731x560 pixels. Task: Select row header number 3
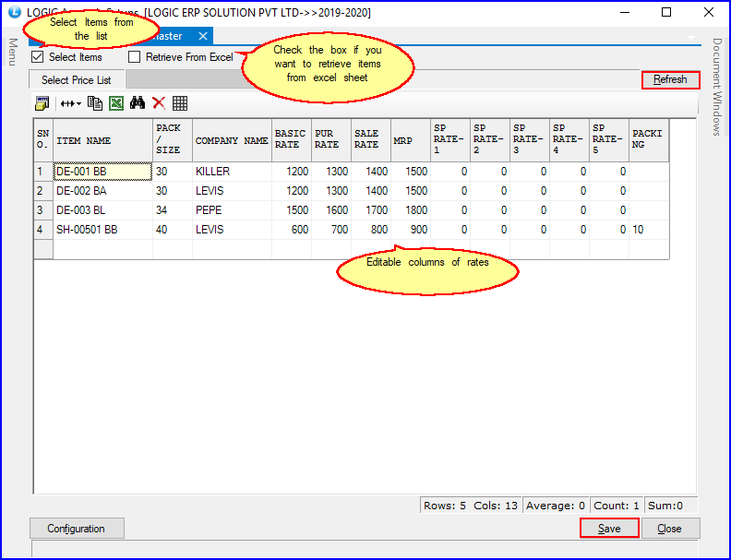[x=43, y=210]
